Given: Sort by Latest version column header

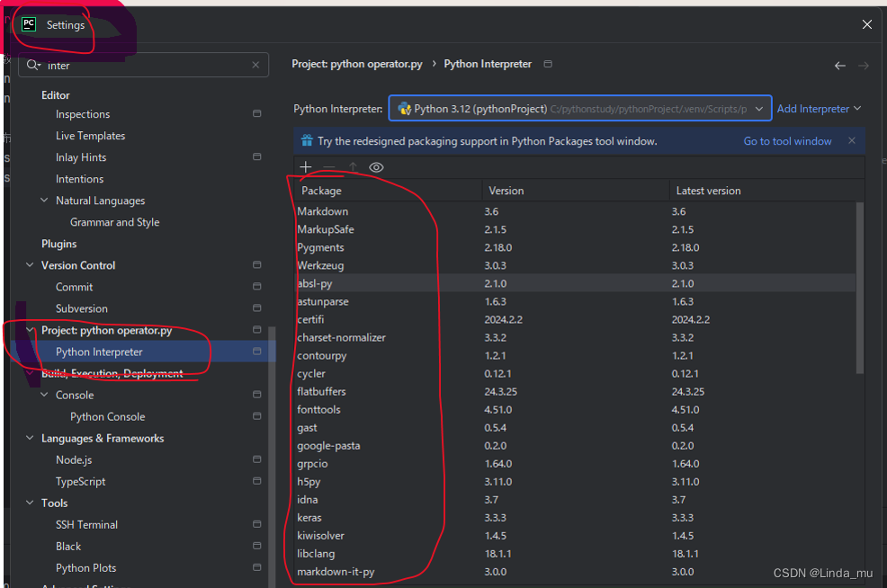Looking at the screenshot, I should tap(766, 191).
